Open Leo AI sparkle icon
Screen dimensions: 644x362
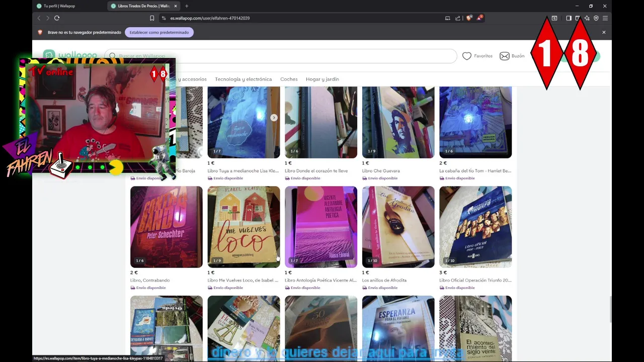coord(587,18)
